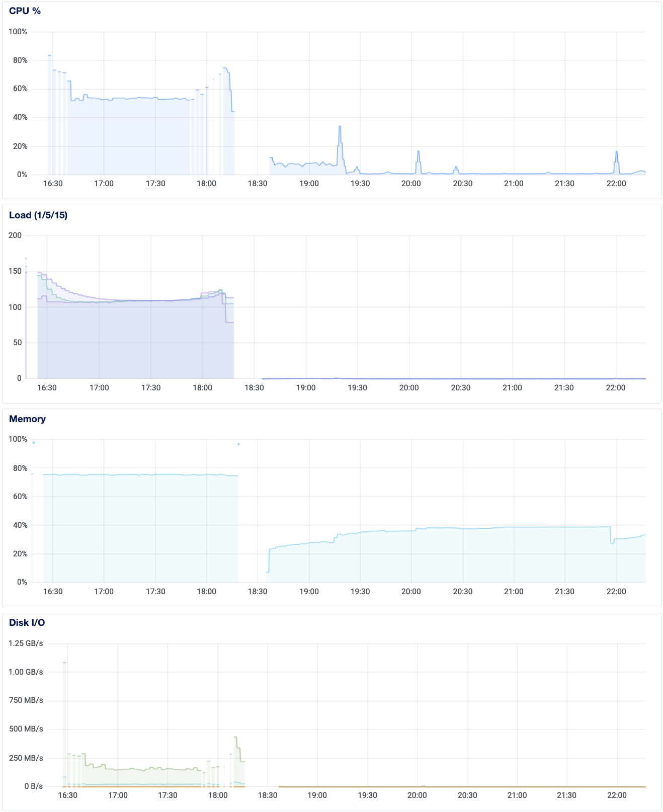Click the 17:00 time label under Memory chart
This screenshot has height=812, width=663.
104,592
